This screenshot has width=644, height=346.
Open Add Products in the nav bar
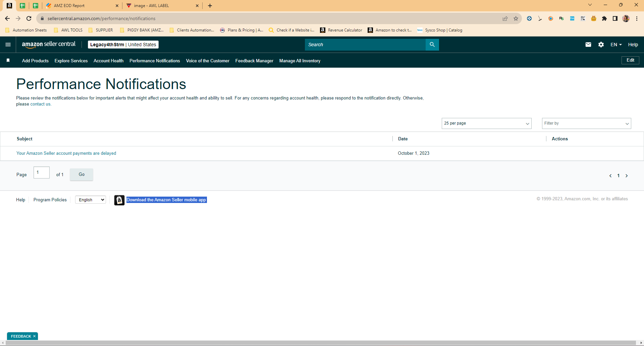tap(35, 61)
